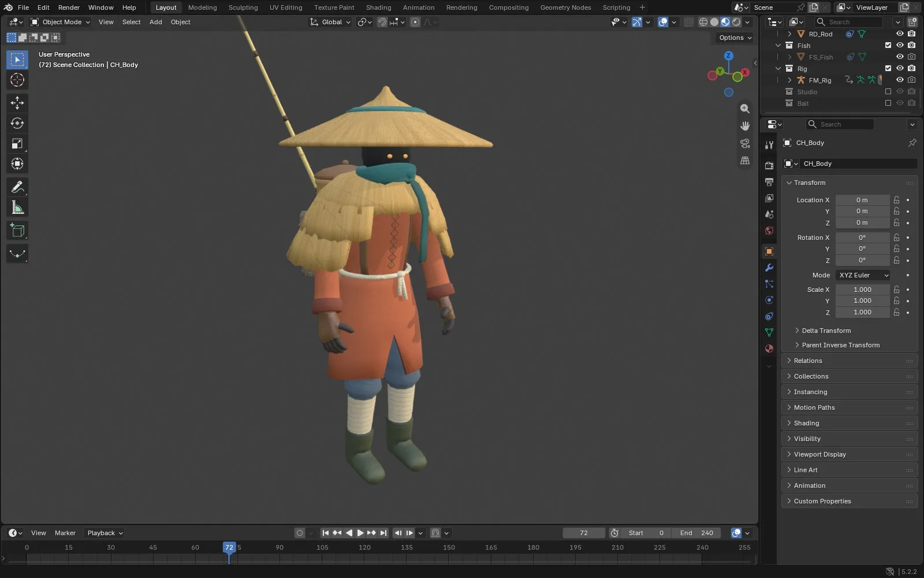
Task: Open the Render properties tab icon
Action: tap(769, 166)
